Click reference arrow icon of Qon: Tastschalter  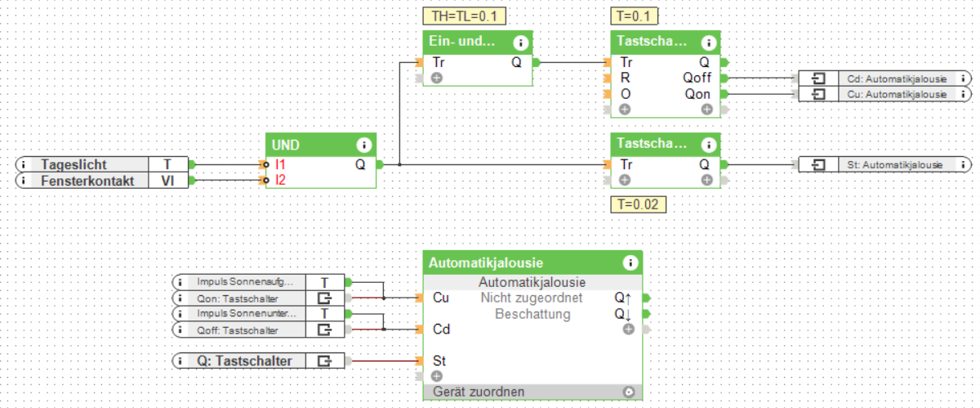pos(324,298)
